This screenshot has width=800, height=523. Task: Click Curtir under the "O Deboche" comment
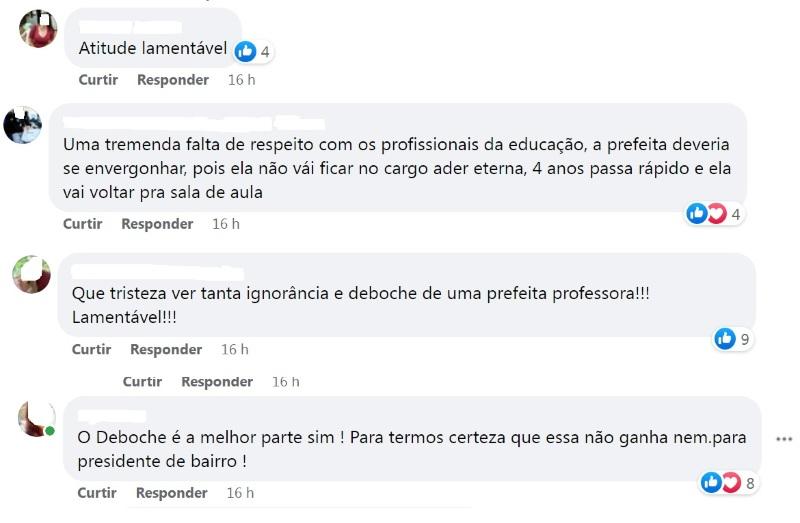(98, 493)
